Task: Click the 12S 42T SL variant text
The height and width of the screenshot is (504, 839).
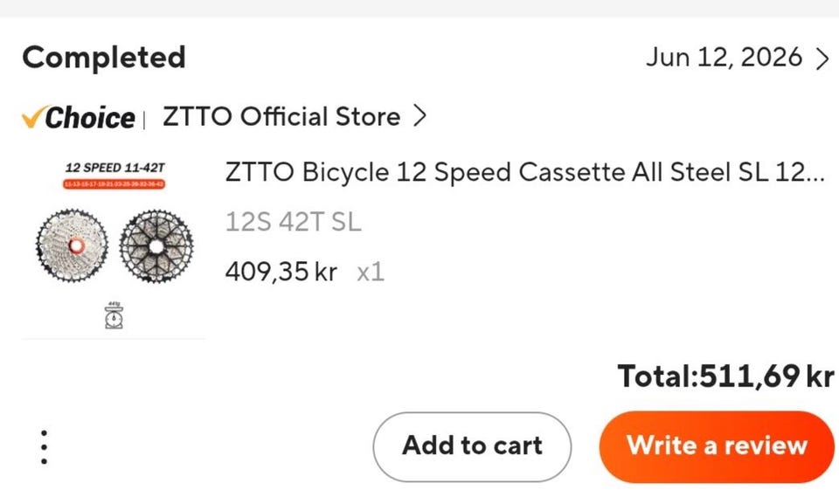Action: [x=294, y=222]
